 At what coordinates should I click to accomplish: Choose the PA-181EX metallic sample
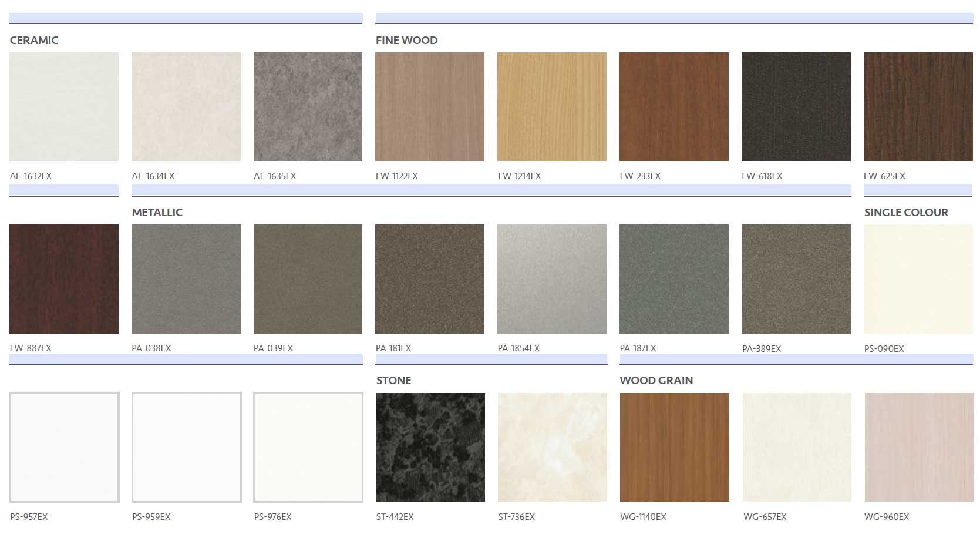430,279
